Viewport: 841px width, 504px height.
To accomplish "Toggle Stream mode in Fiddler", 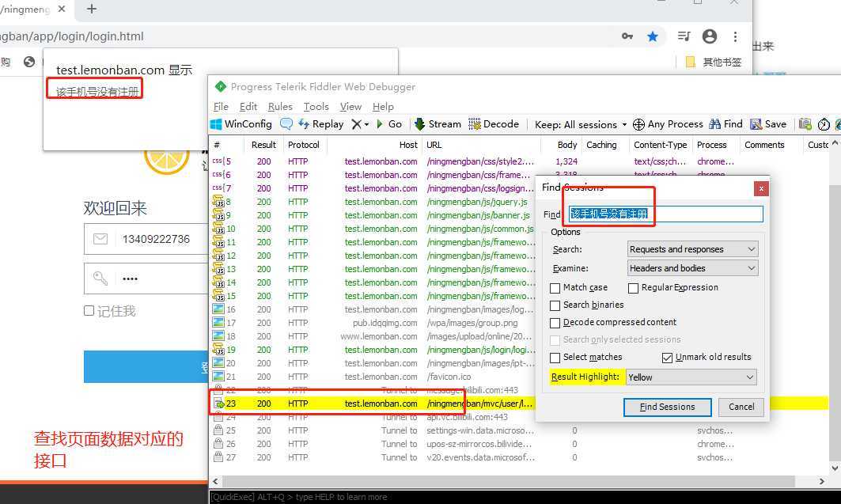I will click(x=438, y=124).
